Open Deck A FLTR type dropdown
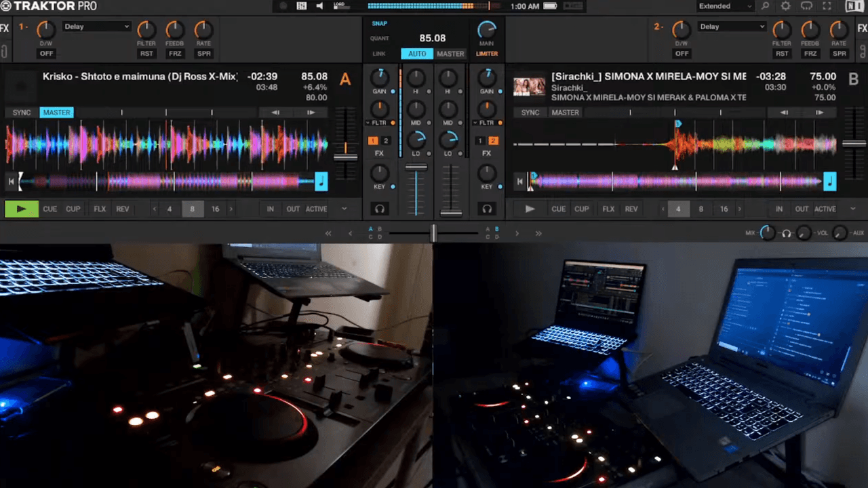 [x=370, y=123]
